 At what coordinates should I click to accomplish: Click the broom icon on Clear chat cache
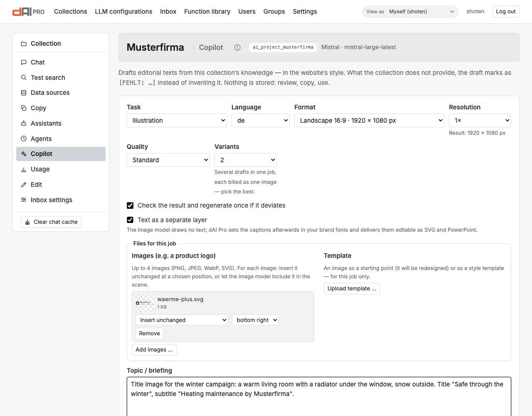[x=27, y=222]
